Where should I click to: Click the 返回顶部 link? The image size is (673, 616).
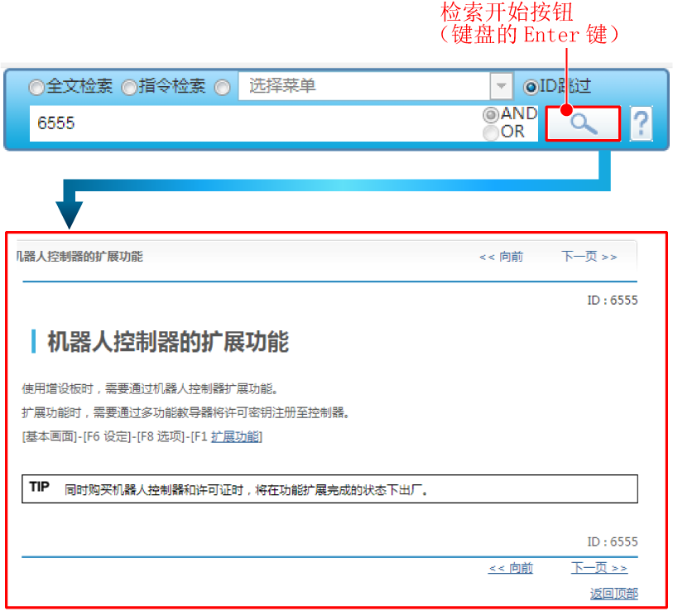coord(613,594)
